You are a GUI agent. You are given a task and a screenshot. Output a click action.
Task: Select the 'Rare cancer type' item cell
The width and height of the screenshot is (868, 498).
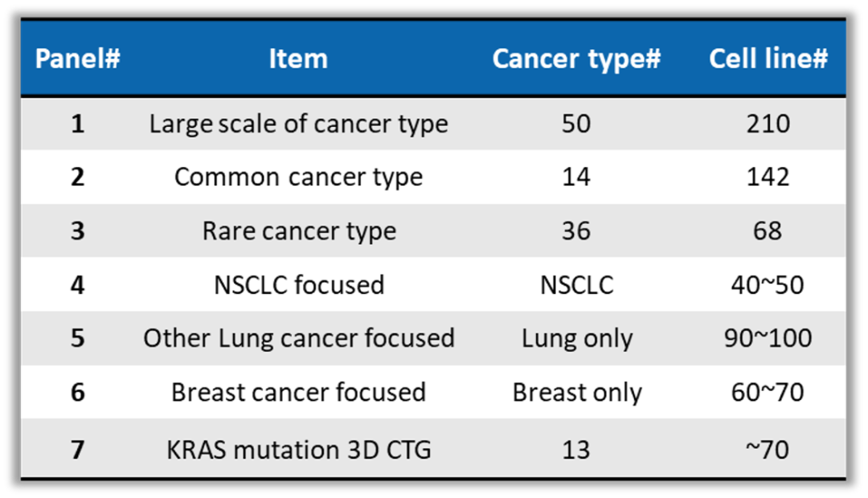[x=298, y=231]
